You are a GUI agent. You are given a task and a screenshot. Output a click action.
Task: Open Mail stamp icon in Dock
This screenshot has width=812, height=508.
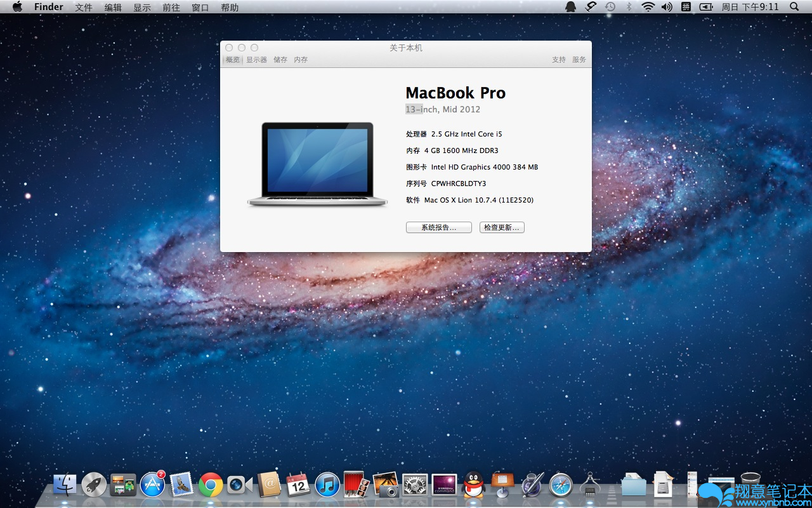182,485
